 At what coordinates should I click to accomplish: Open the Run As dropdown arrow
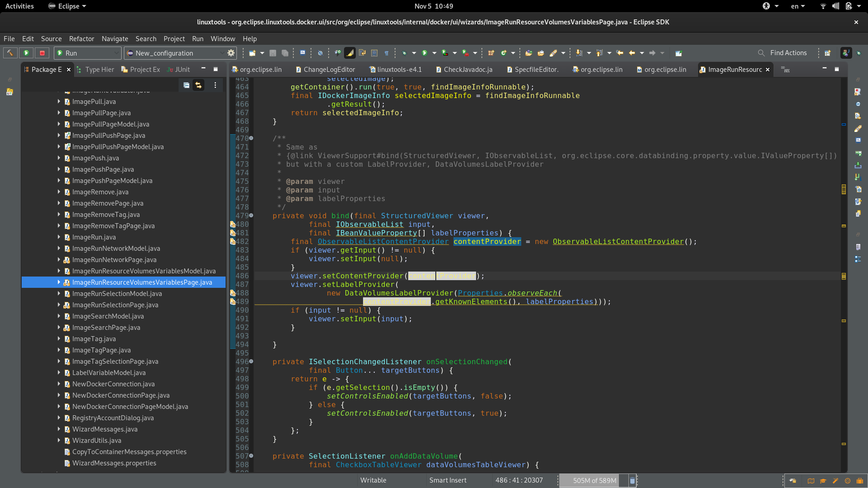pos(434,53)
